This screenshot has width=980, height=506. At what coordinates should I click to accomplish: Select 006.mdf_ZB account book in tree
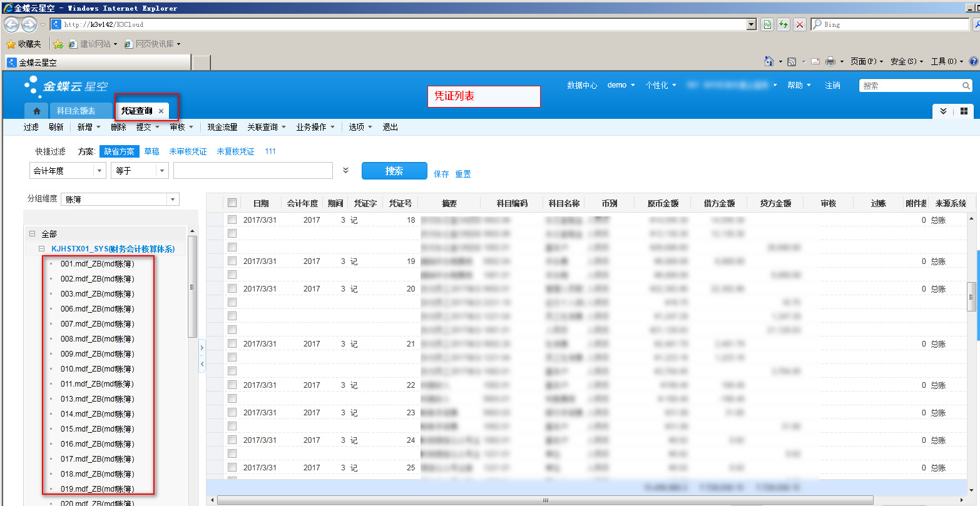[x=97, y=309]
